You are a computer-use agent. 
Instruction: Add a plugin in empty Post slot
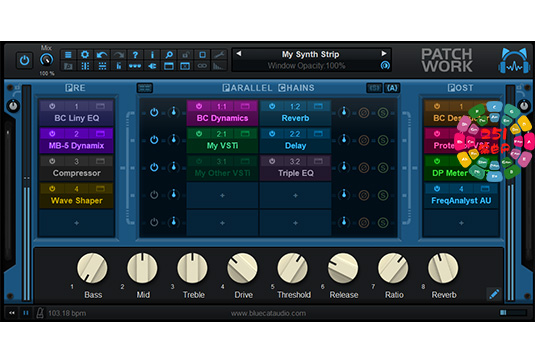coord(461,223)
